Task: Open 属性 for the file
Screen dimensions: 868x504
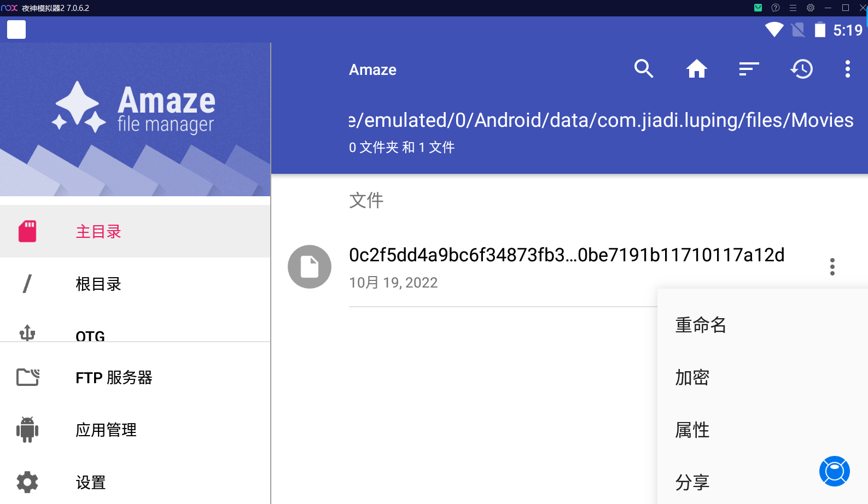Action: (692, 430)
